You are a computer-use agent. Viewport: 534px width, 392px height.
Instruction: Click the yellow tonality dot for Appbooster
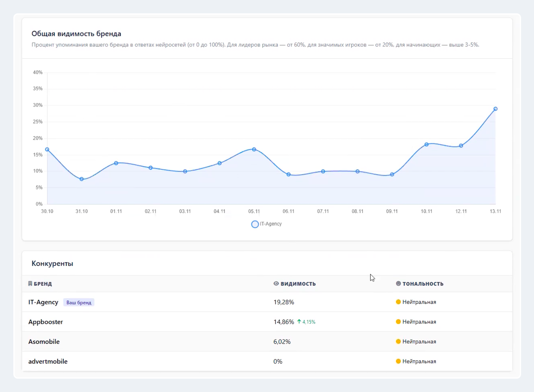pyautogui.click(x=398, y=322)
